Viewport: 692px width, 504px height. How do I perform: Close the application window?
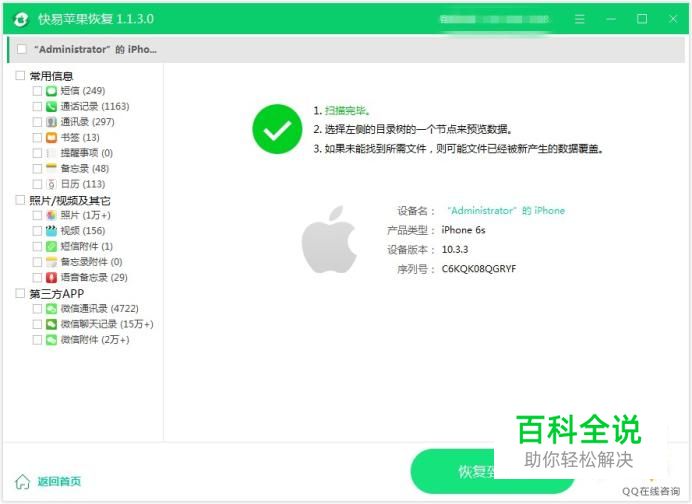coord(673,19)
